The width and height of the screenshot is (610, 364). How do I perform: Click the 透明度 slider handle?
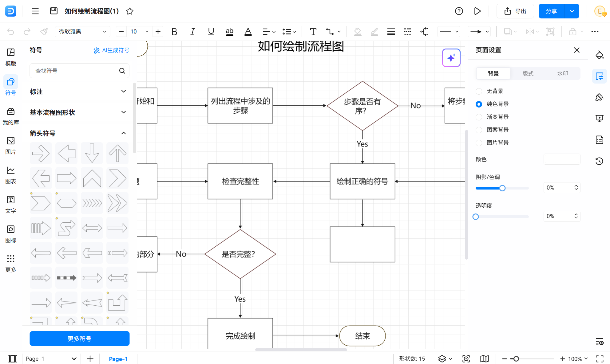coord(476,217)
